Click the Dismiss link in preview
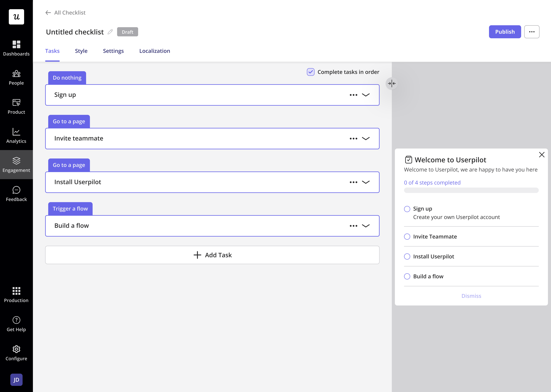Screen dimensions: 551x392 coord(471,296)
